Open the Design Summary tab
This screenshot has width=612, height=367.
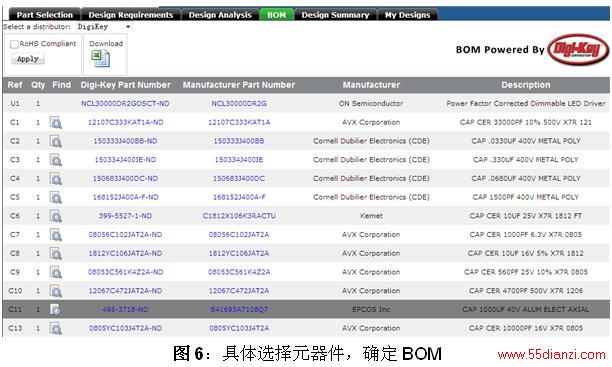335,15
